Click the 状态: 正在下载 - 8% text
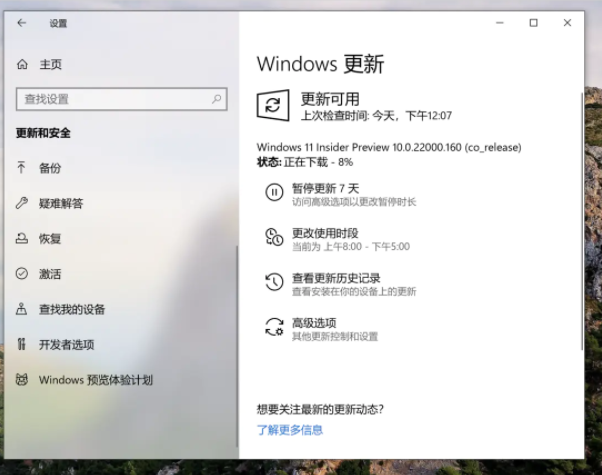 (x=305, y=162)
